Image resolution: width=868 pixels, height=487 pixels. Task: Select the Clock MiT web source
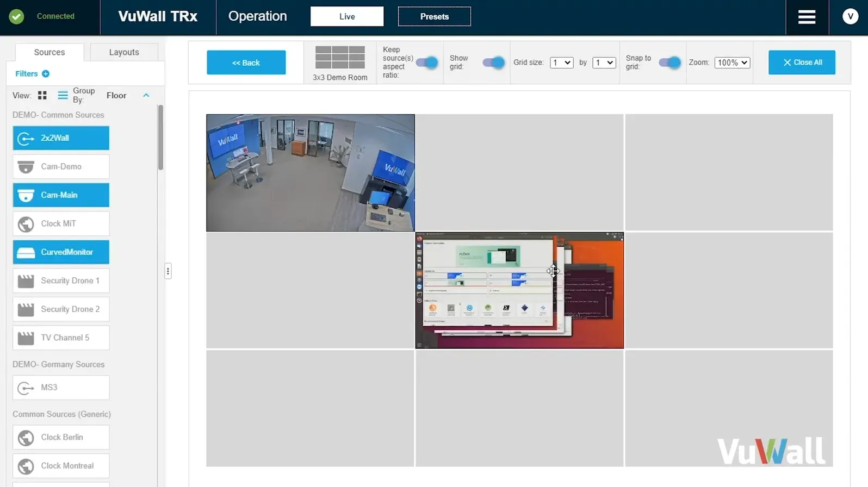point(61,224)
